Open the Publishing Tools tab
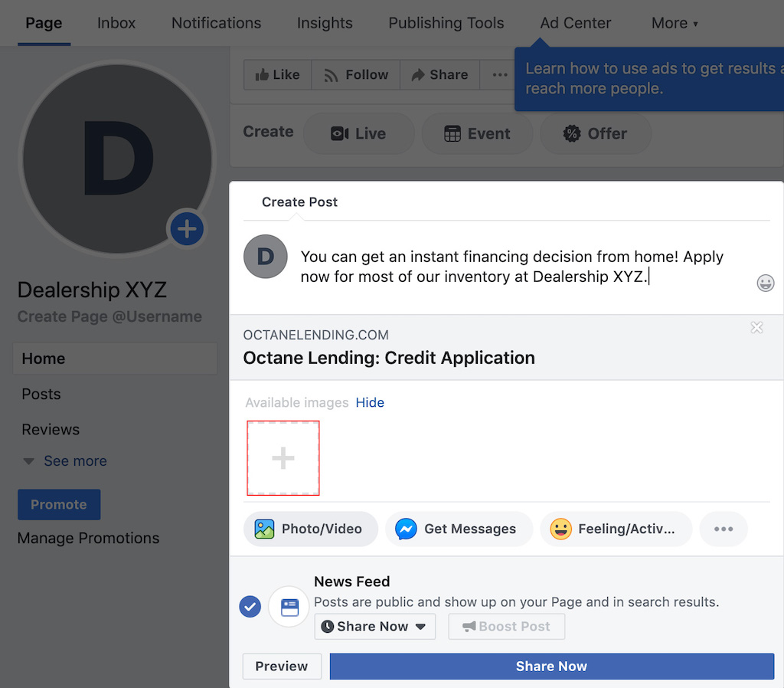784x688 pixels. (446, 23)
